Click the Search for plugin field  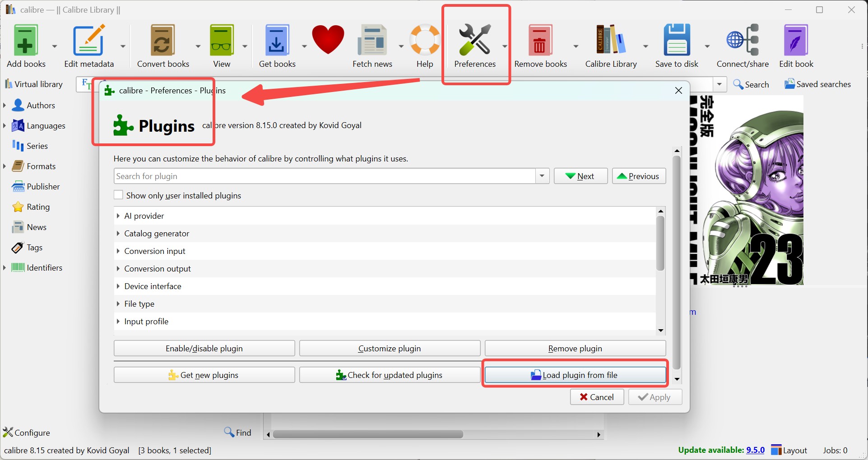coord(316,176)
